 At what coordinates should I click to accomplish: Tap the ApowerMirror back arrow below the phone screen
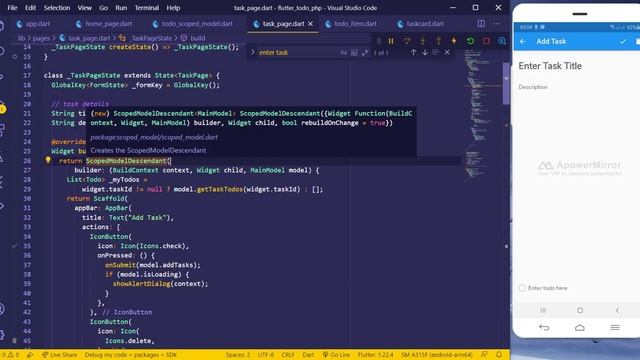tap(544, 327)
